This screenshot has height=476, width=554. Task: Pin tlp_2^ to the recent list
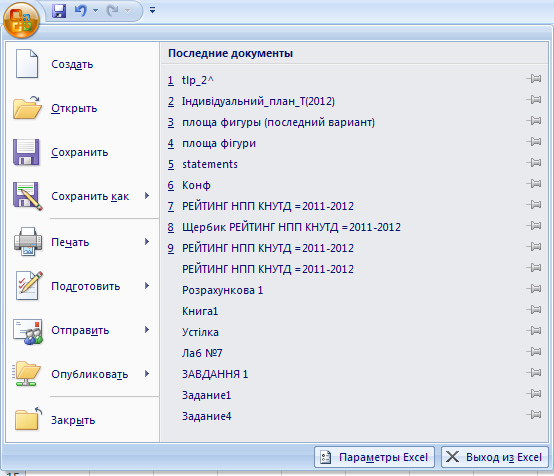tap(534, 78)
